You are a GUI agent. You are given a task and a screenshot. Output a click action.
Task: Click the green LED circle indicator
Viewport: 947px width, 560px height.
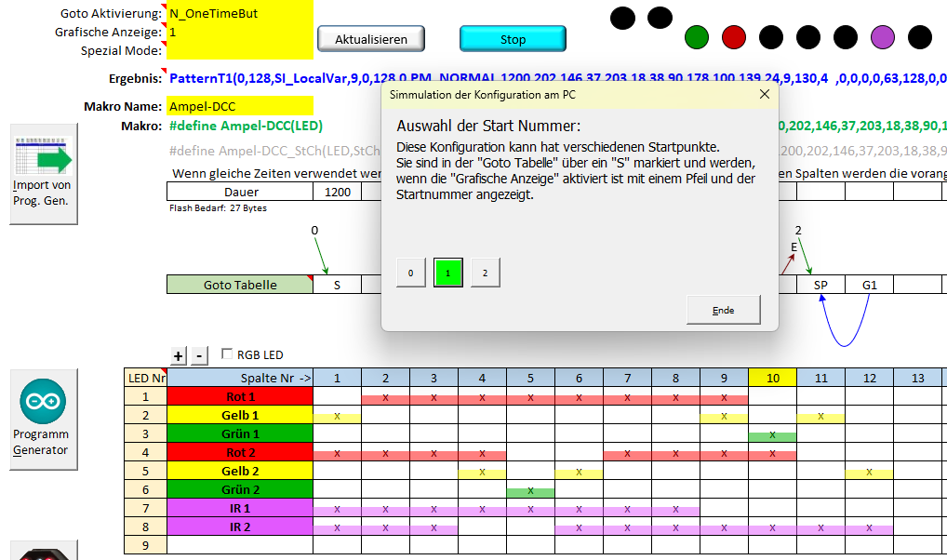[x=697, y=37]
